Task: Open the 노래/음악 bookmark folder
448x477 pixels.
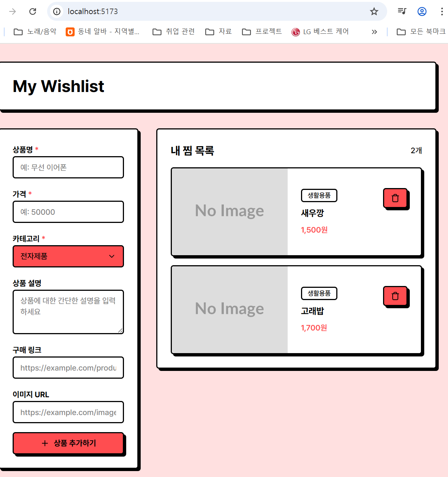Action: (x=35, y=32)
